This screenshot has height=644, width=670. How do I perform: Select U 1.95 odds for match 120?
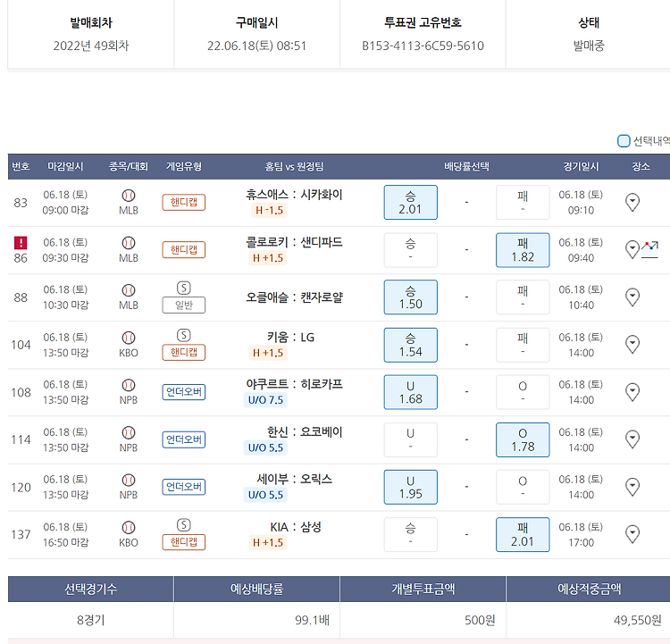(410, 487)
